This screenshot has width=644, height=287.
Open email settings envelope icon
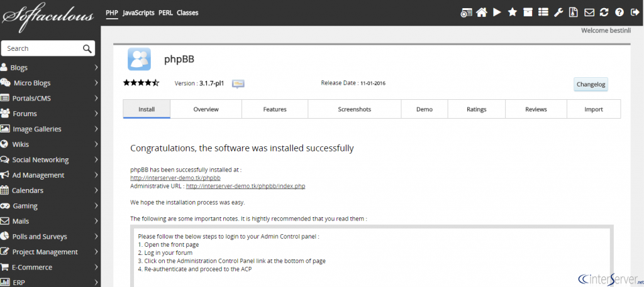click(589, 13)
